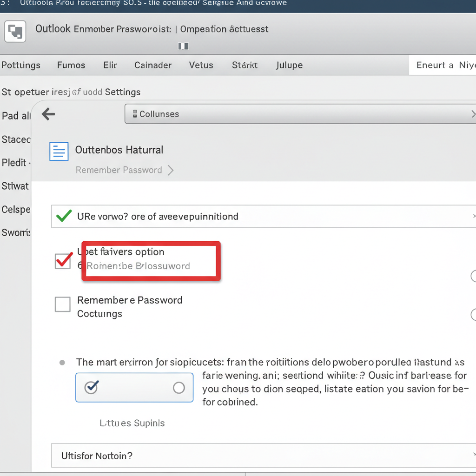
Task: Select radio button right of Upet faivers option
Action: 474,276
